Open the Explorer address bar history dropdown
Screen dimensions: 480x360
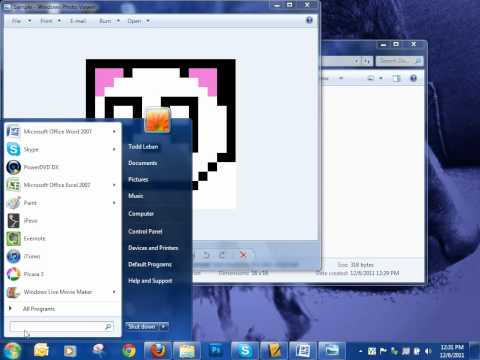coord(357,61)
